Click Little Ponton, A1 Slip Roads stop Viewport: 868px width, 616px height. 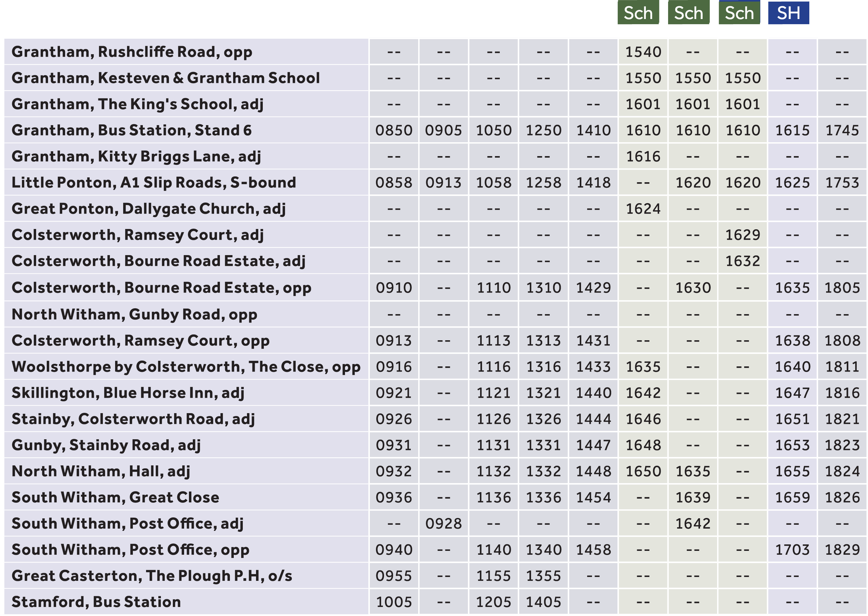click(153, 183)
